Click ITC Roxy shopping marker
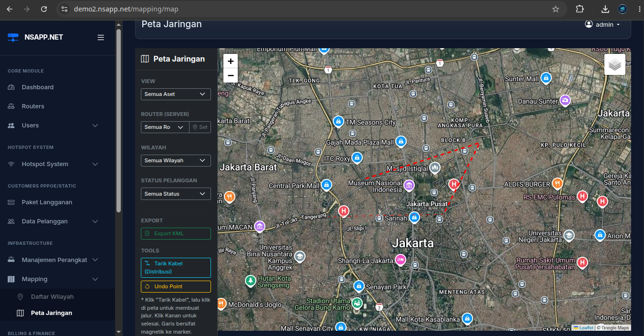Viewport: 644px width, 336px height. [357, 157]
